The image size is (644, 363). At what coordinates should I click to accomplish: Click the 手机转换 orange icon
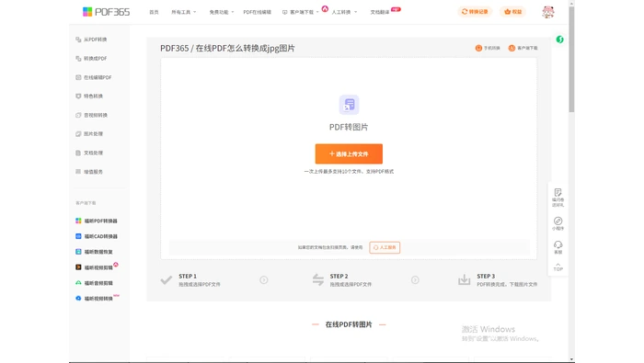click(x=478, y=48)
